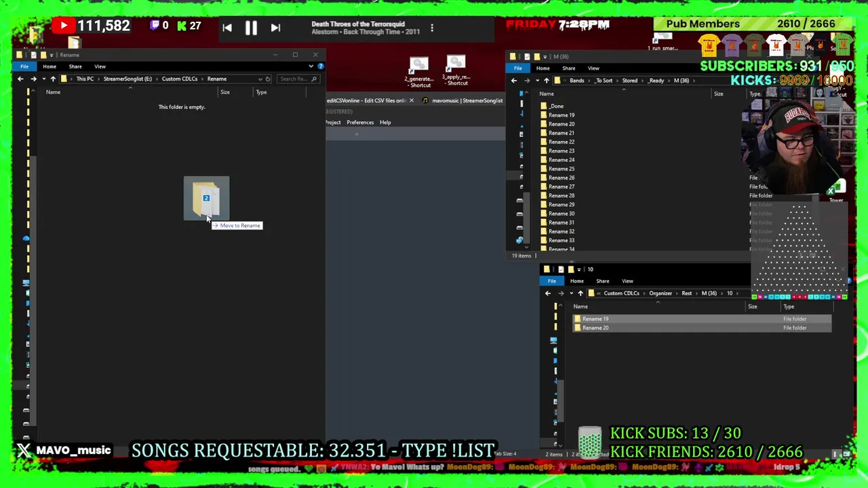Refresh the Rename folder view
The height and width of the screenshot is (488, 868).
coord(268,79)
